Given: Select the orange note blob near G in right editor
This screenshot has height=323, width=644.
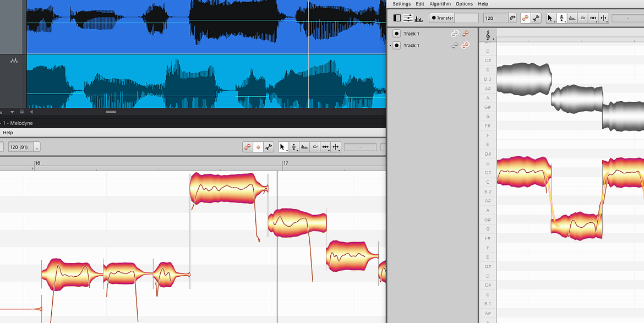Looking at the screenshot, I should [x=577, y=226].
